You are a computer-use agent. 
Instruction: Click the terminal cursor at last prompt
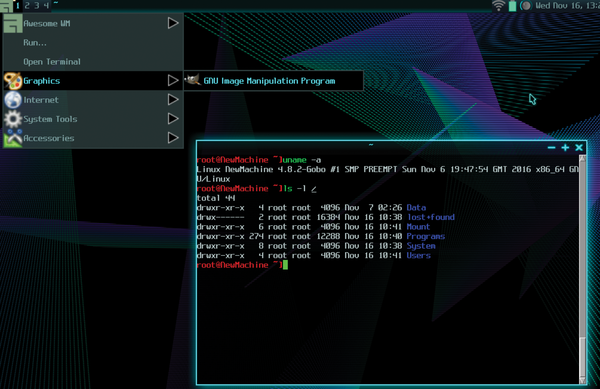(x=285, y=265)
